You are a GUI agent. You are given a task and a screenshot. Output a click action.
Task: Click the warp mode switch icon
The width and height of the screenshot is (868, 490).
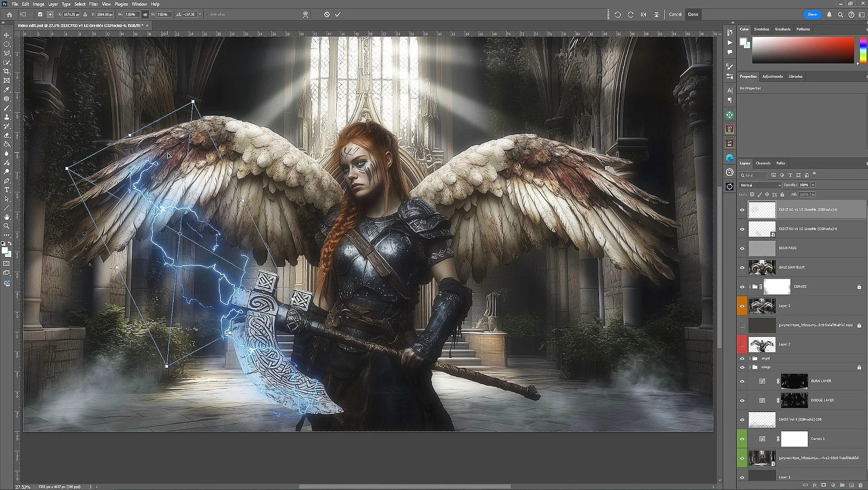[305, 14]
